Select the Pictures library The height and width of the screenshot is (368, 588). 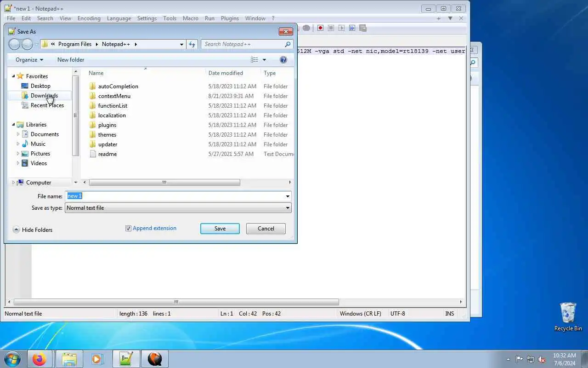[40, 154]
